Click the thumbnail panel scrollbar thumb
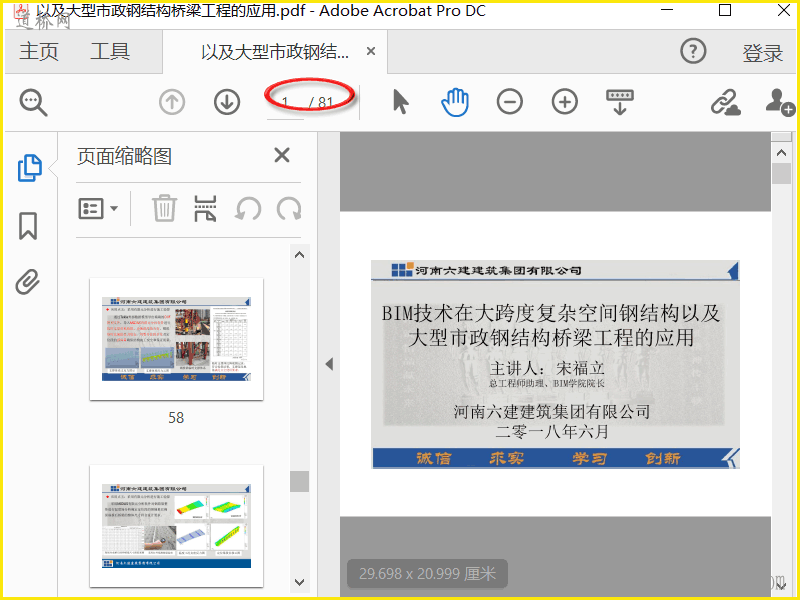The width and height of the screenshot is (800, 600). click(x=299, y=481)
